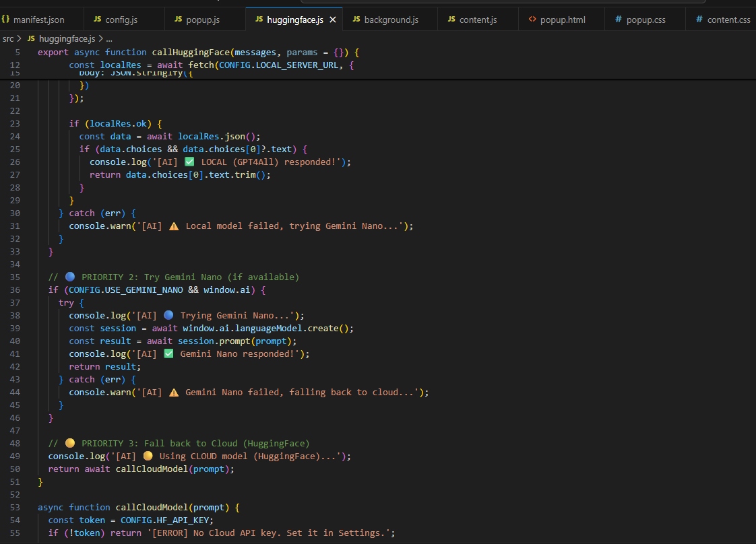
Task: Click the yellow circle emoji on line 49
Action: click(148, 456)
